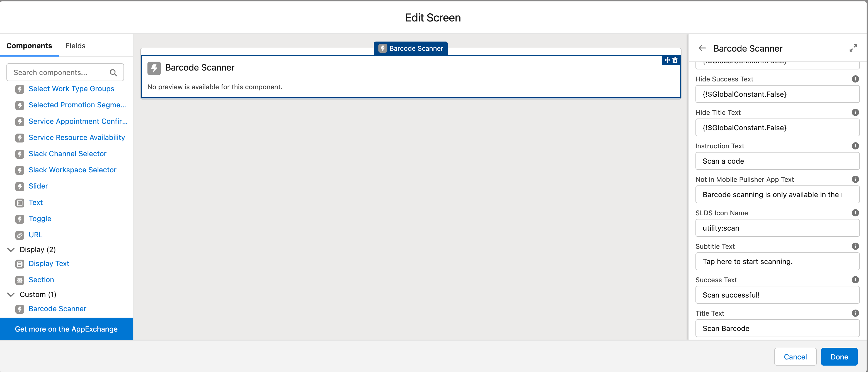This screenshot has width=868, height=372.
Task: Click the Instruction Text input field
Action: (777, 161)
